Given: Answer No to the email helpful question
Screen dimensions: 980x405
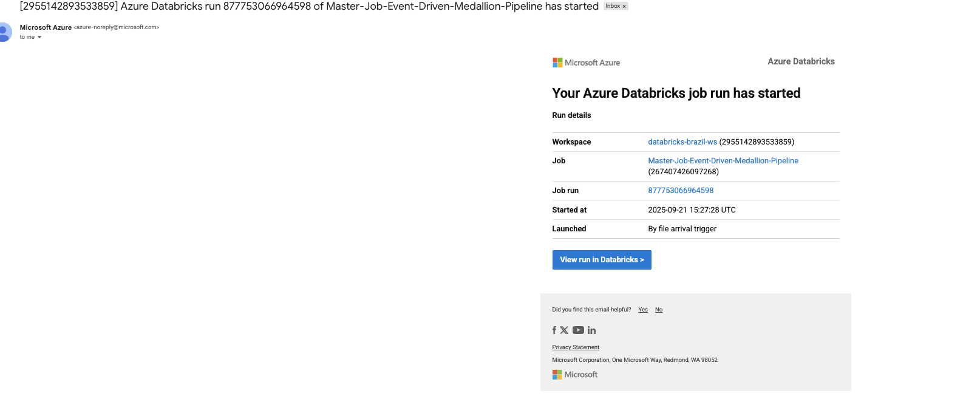Looking at the screenshot, I should [x=658, y=310].
